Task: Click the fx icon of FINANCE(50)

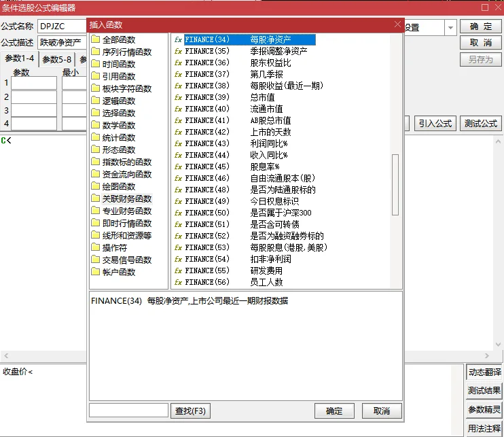Action: click(179, 213)
